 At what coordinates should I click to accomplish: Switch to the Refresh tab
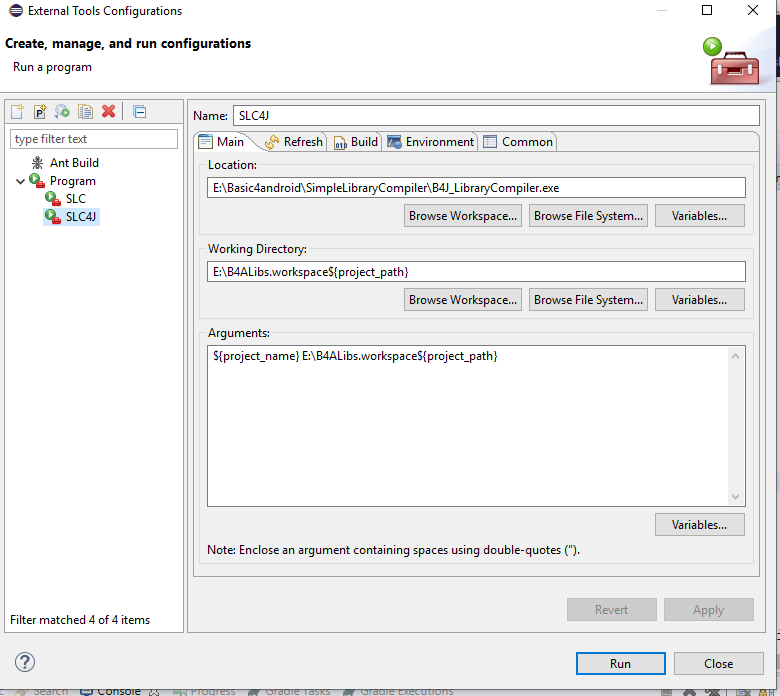pos(294,142)
